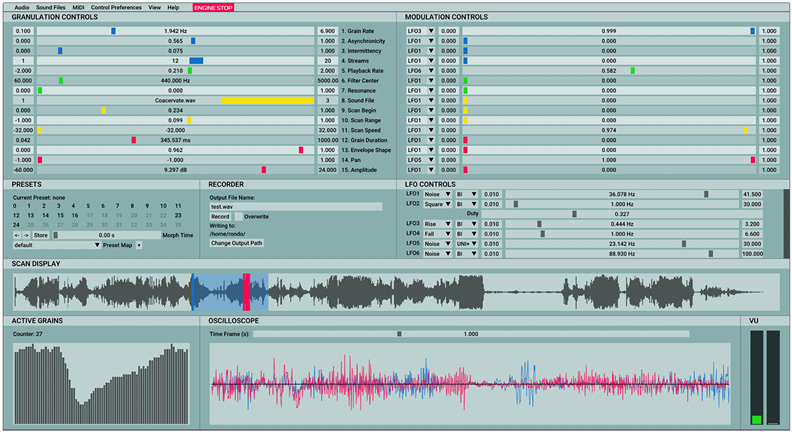The image size is (792, 432).
Task: Click the Asynchronicity slider
Action: 175,41
